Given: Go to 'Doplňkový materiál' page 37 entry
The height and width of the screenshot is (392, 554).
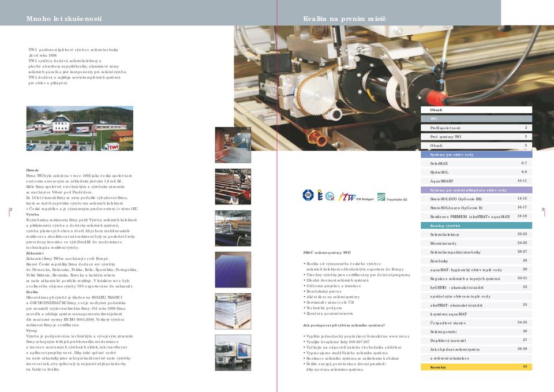Looking at the screenshot, I should (476, 341).
